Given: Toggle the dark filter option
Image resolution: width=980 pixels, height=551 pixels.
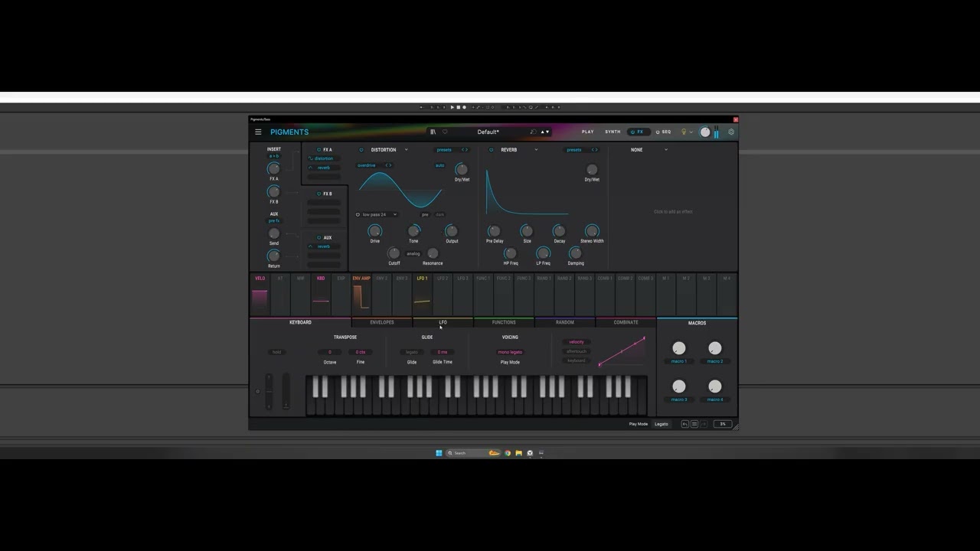Looking at the screenshot, I should 439,214.
